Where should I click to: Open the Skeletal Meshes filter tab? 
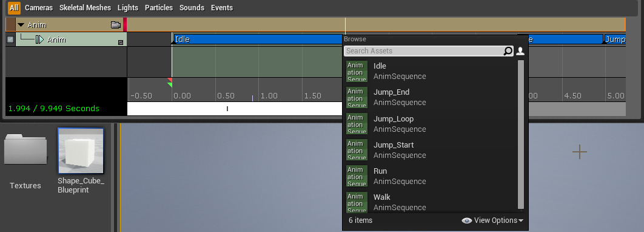(x=85, y=8)
